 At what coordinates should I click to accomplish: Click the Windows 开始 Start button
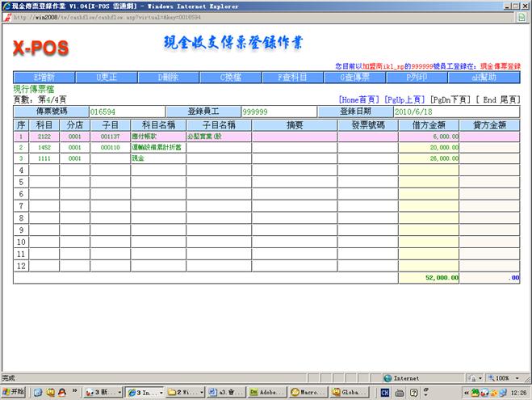[14, 392]
